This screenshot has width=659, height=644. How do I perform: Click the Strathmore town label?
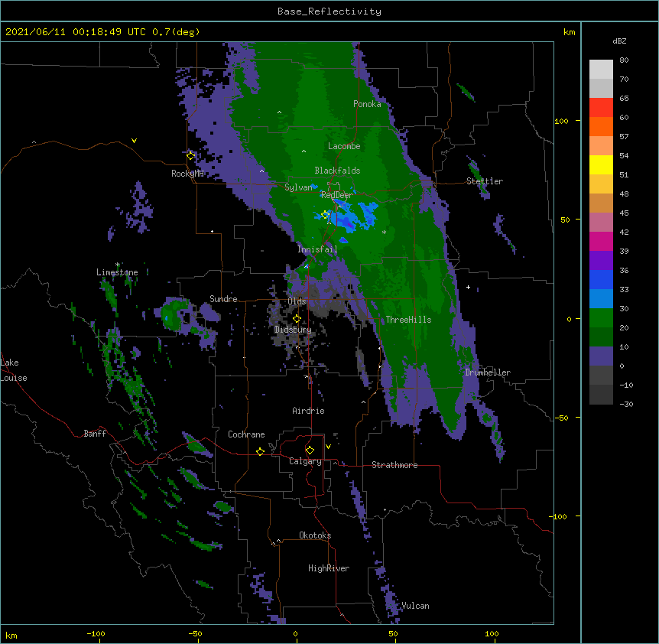pos(394,465)
